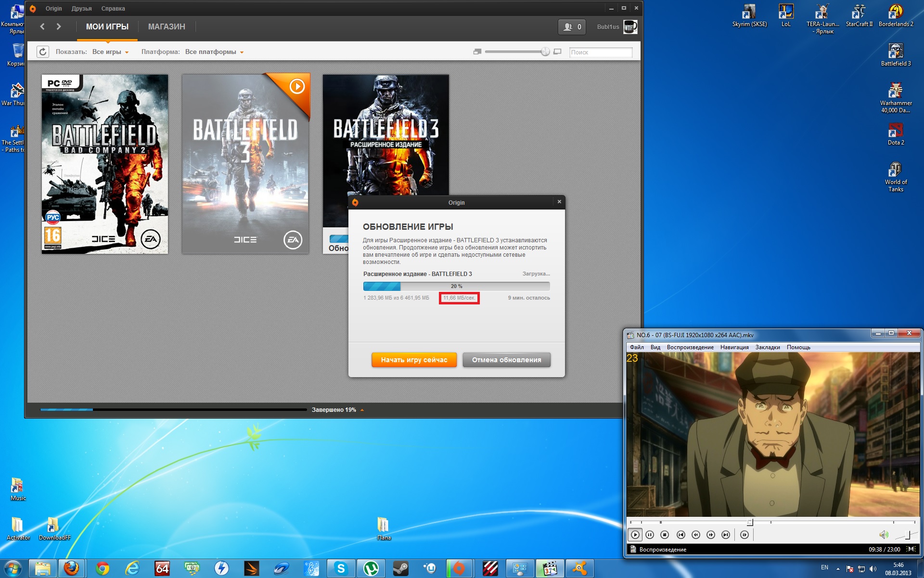Stop the video in media player
This screenshot has width=924, height=578.
(x=665, y=535)
